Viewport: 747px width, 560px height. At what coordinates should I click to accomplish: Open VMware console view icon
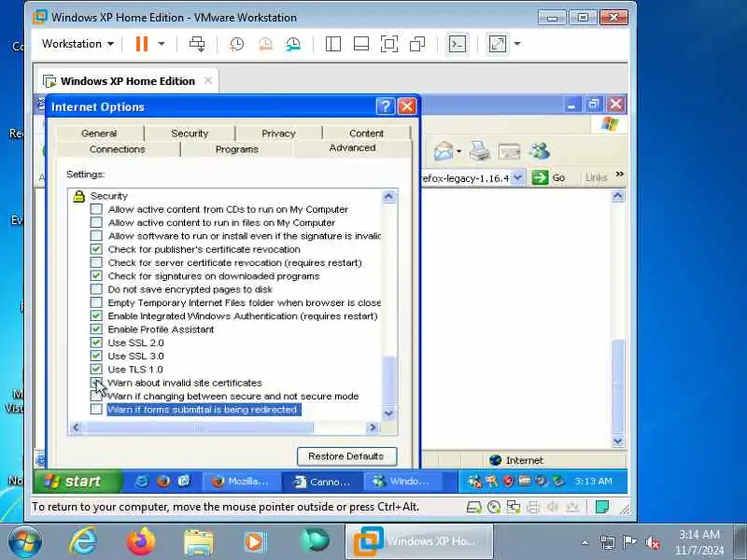458,44
